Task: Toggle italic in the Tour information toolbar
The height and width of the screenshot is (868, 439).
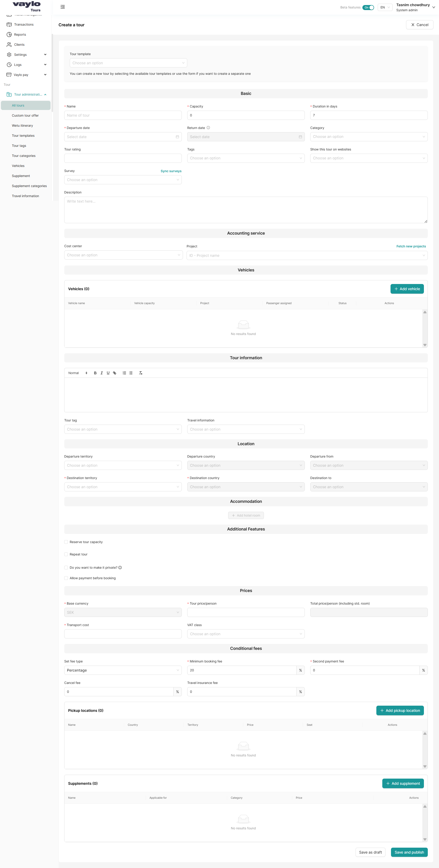Action: [102, 373]
